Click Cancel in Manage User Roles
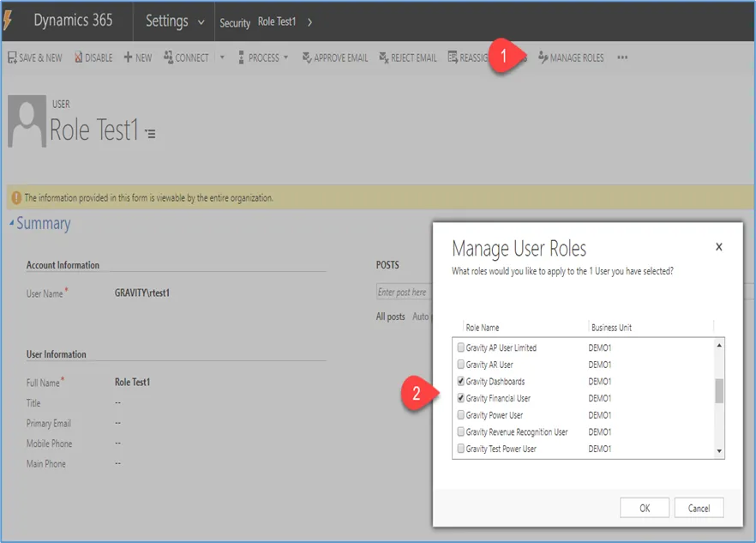Screen dimensions: 756x543 [x=699, y=508]
